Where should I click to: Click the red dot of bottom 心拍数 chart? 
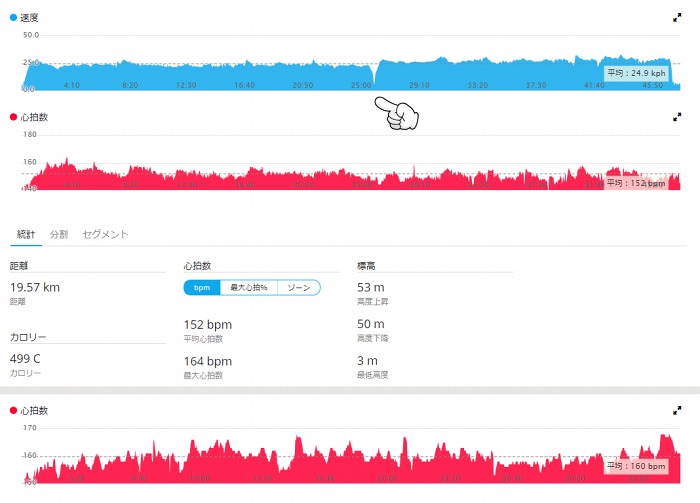13,410
